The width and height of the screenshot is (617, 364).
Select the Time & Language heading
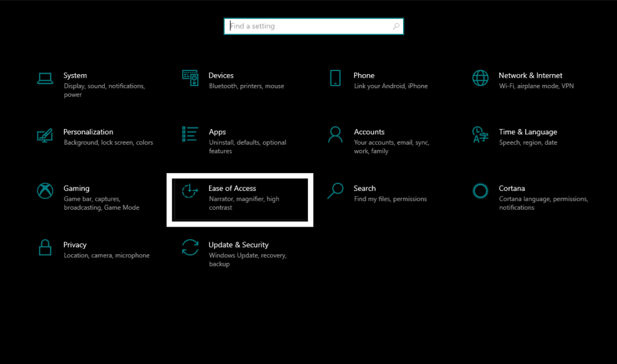coord(528,132)
